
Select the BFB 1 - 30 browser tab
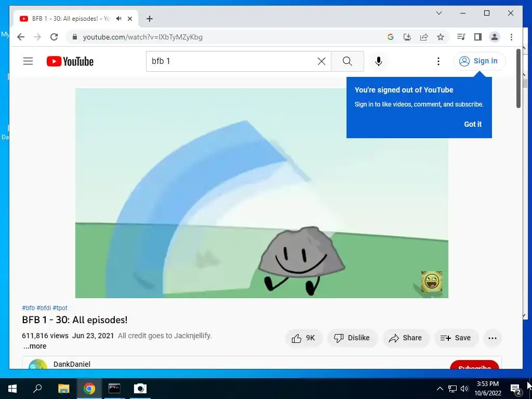75,18
